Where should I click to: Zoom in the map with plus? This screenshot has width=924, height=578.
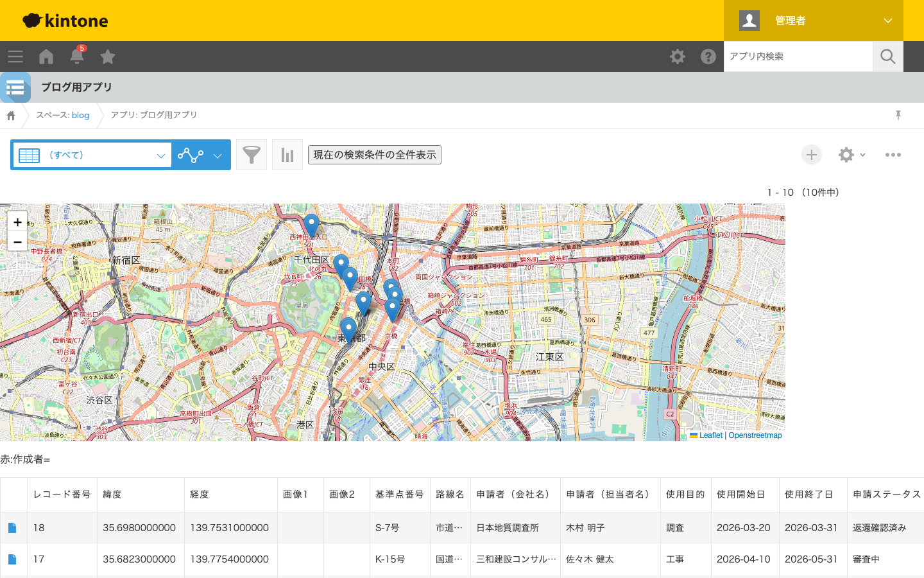[17, 222]
